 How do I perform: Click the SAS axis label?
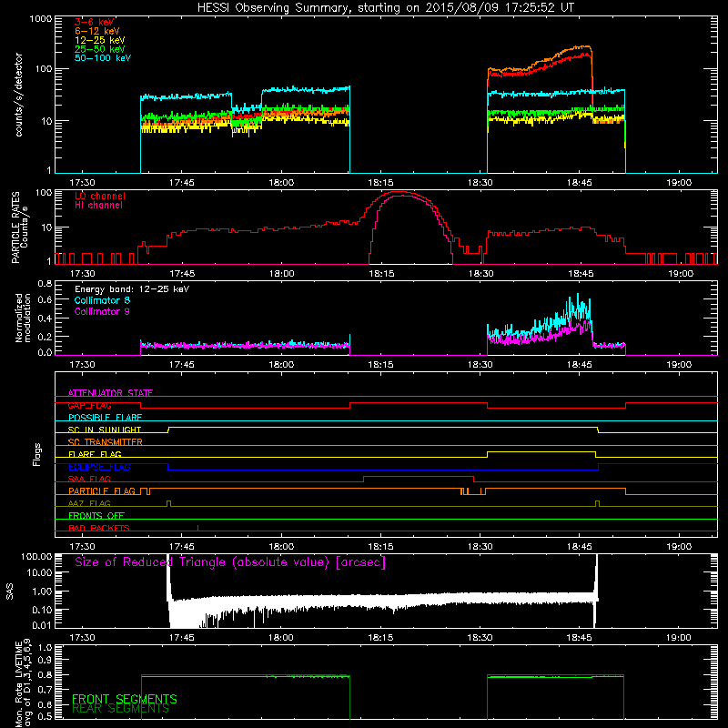[x=10, y=591]
